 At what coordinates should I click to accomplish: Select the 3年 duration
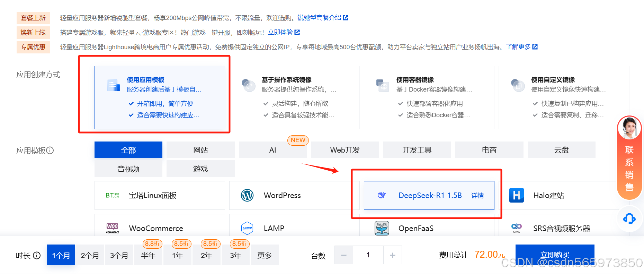point(235,255)
